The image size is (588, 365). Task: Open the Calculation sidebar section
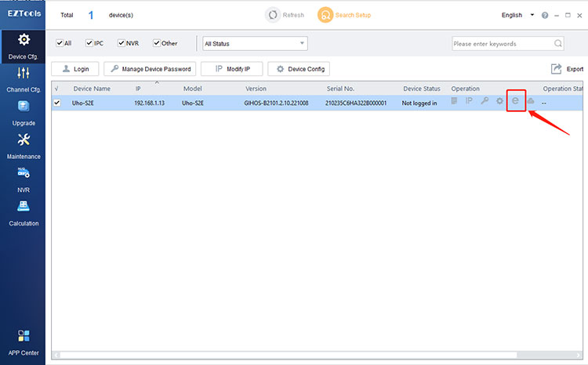click(x=24, y=213)
